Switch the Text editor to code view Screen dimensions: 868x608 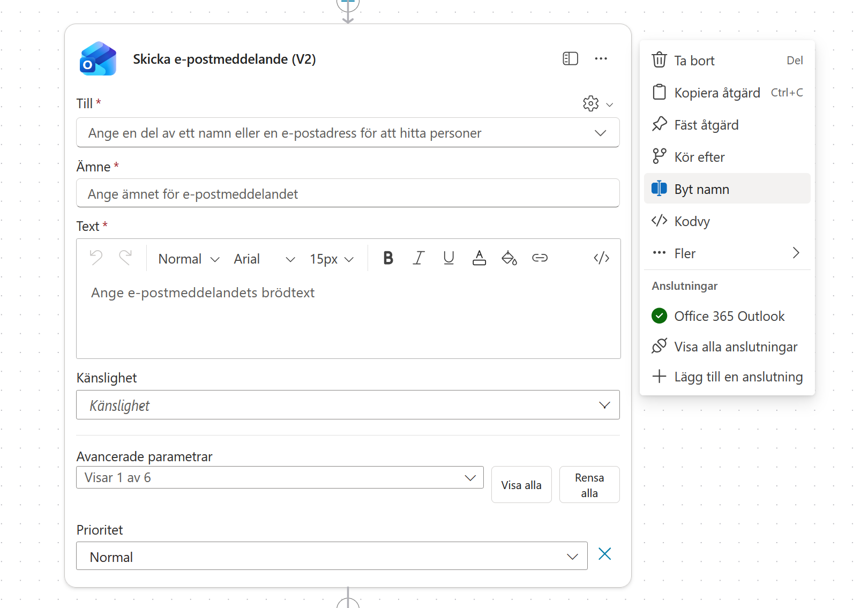tap(601, 258)
